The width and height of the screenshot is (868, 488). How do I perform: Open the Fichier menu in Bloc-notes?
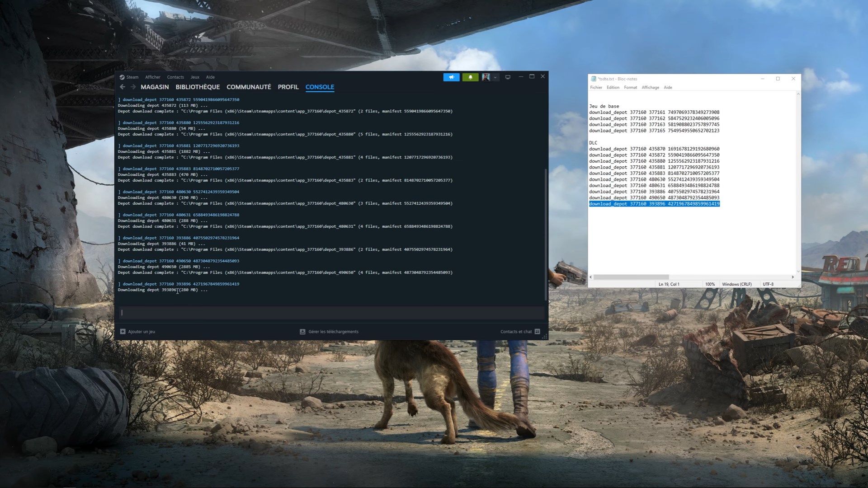tap(596, 87)
